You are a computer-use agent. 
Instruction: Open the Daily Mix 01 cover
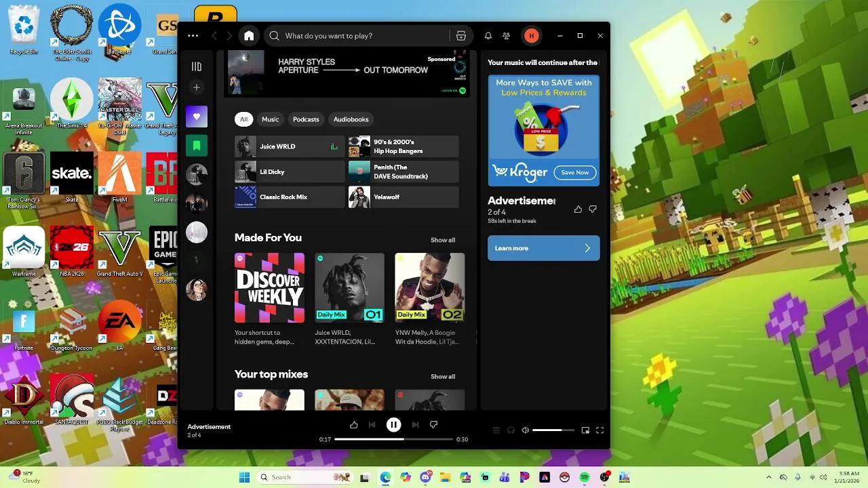pos(349,288)
